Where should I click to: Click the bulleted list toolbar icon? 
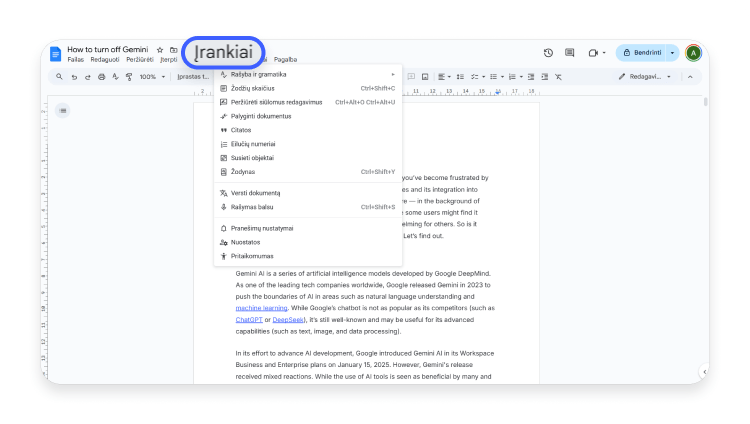493,77
